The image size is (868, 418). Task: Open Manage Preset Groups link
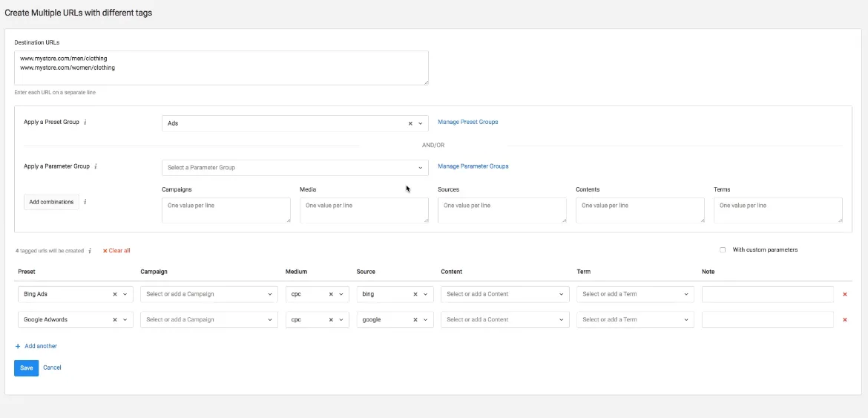tap(467, 123)
